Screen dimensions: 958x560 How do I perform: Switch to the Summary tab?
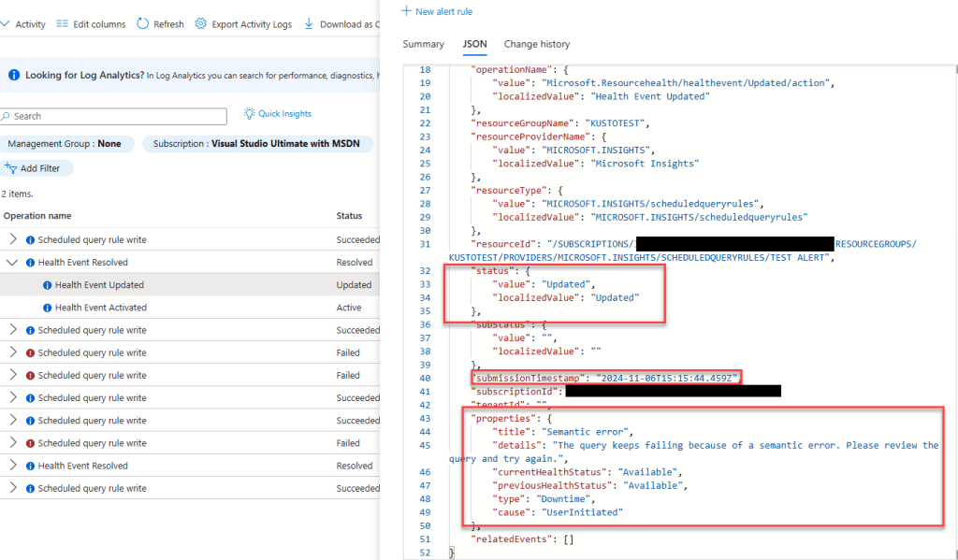(x=423, y=44)
